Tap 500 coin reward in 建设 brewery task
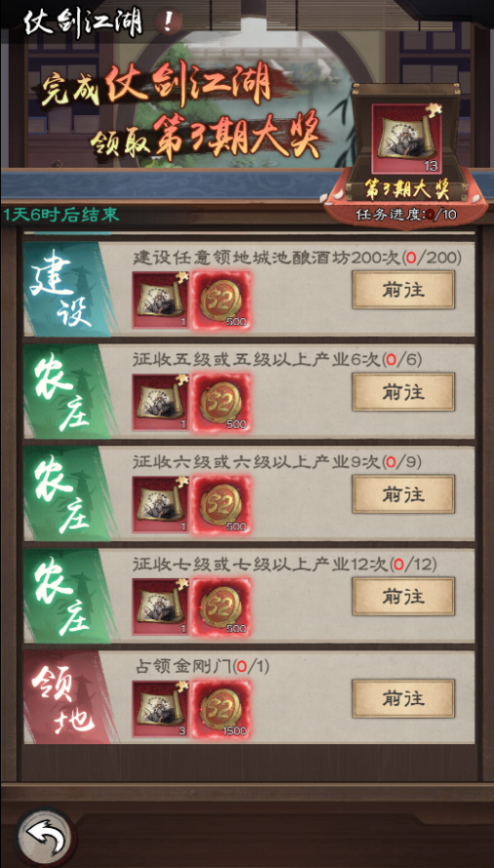The image size is (494, 868). pyautogui.click(x=220, y=299)
